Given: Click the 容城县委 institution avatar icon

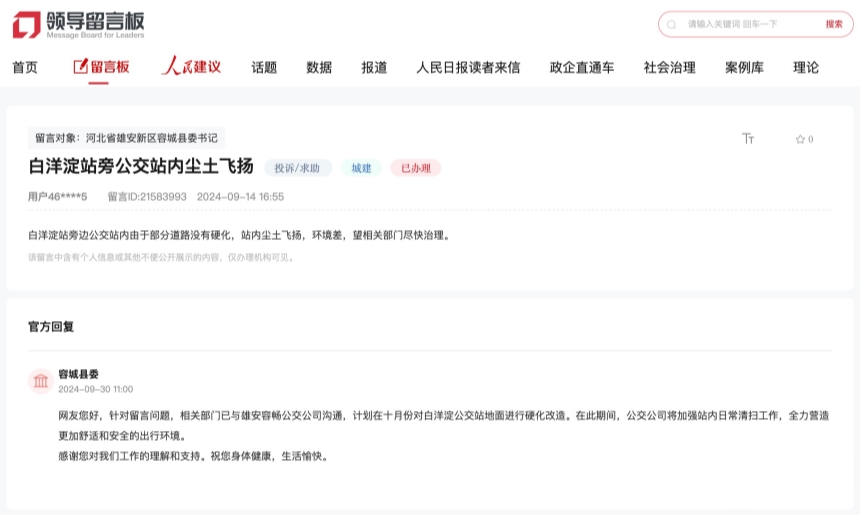Looking at the screenshot, I should pos(41,381).
